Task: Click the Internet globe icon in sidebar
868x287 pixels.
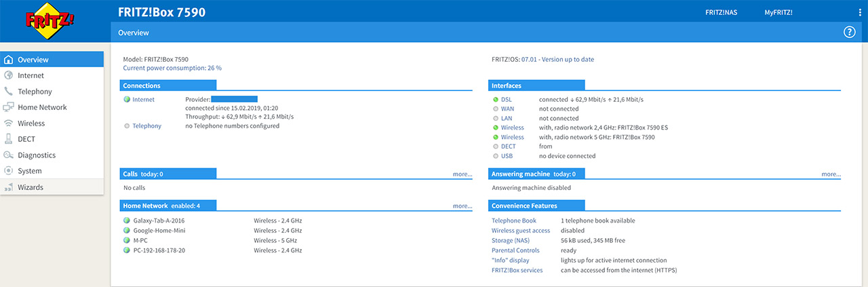Action: (x=9, y=75)
